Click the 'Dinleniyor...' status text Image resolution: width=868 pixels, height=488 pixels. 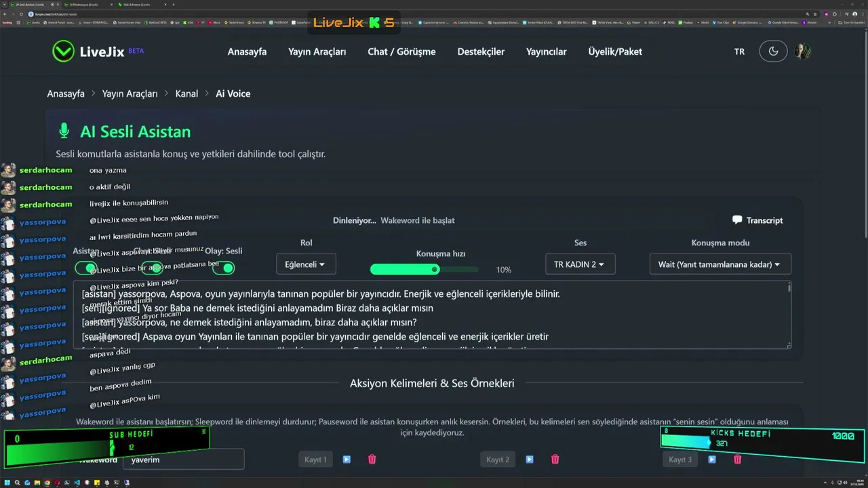pyautogui.click(x=354, y=220)
